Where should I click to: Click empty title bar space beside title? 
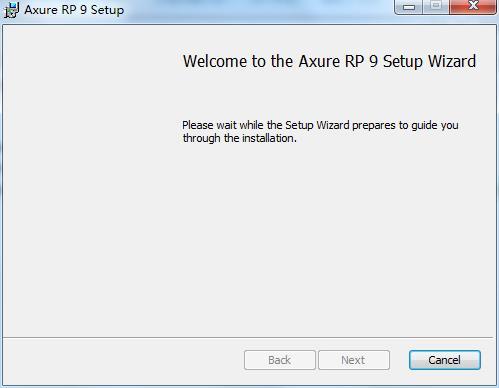pos(257,10)
